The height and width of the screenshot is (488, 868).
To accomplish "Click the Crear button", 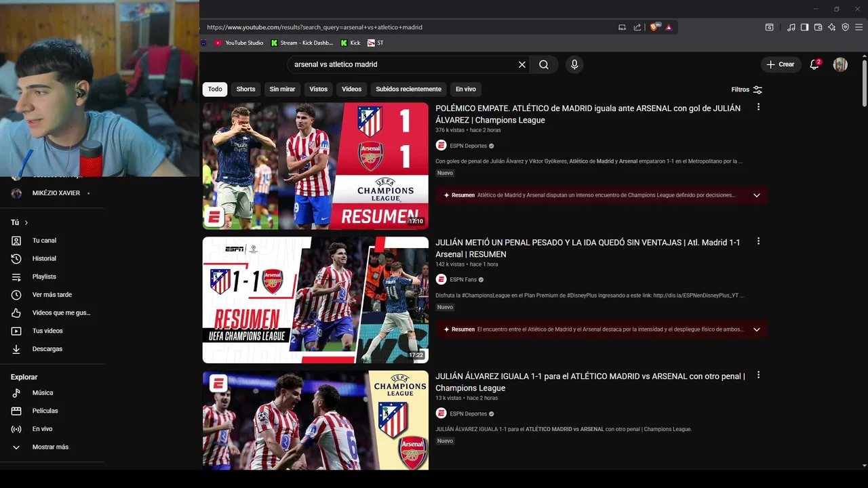I will pyautogui.click(x=781, y=64).
